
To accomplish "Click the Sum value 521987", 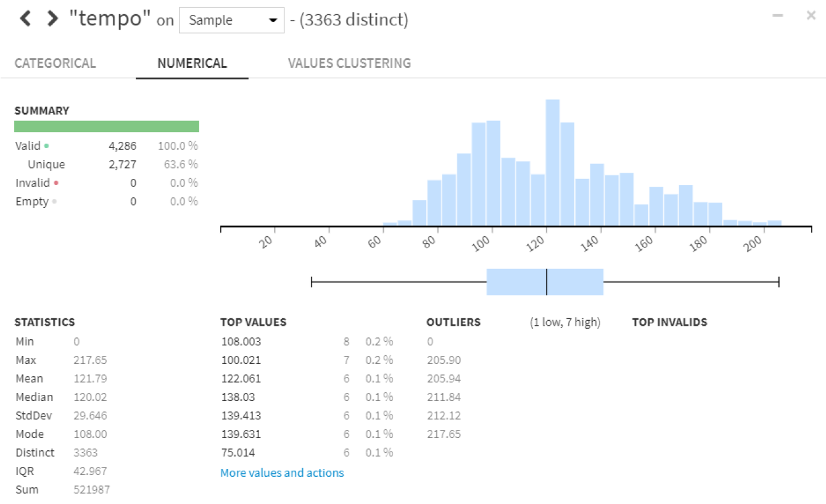I will [x=91, y=490].
